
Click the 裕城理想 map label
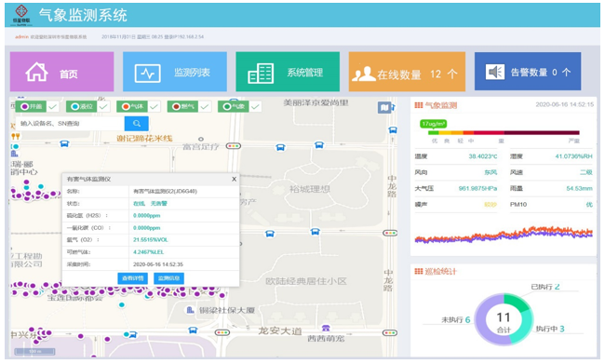[x=310, y=189]
